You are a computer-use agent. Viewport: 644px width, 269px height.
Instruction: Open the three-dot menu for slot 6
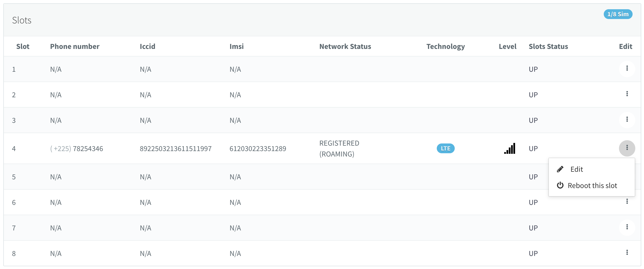pyautogui.click(x=627, y=201)
